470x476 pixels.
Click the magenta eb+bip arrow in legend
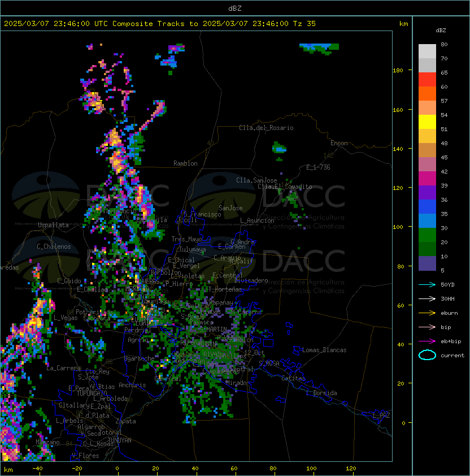(427, 341)
